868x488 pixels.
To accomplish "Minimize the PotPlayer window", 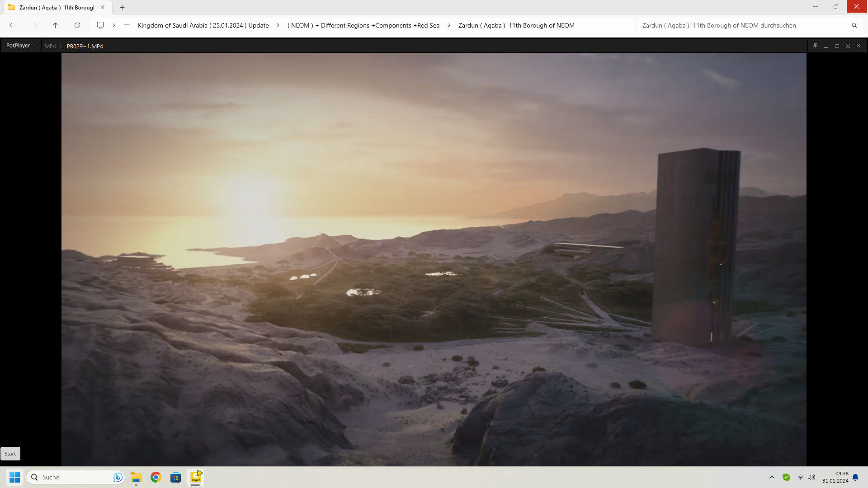I will tap(826, 46).
